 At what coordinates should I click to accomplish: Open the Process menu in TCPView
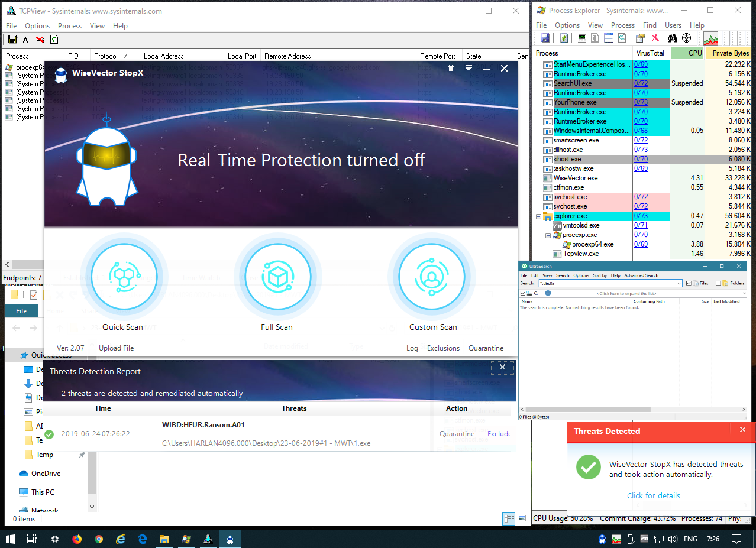70,26
